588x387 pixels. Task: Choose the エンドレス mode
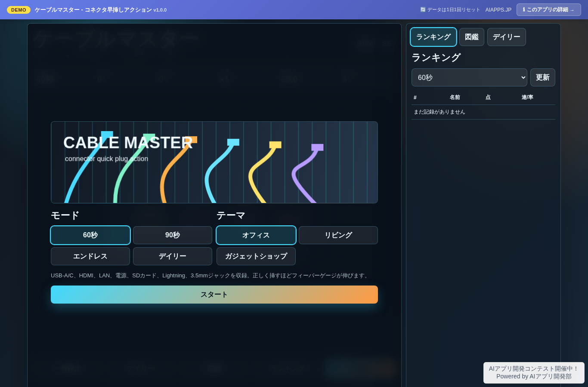pyautogui.click(x=90, y=256)
